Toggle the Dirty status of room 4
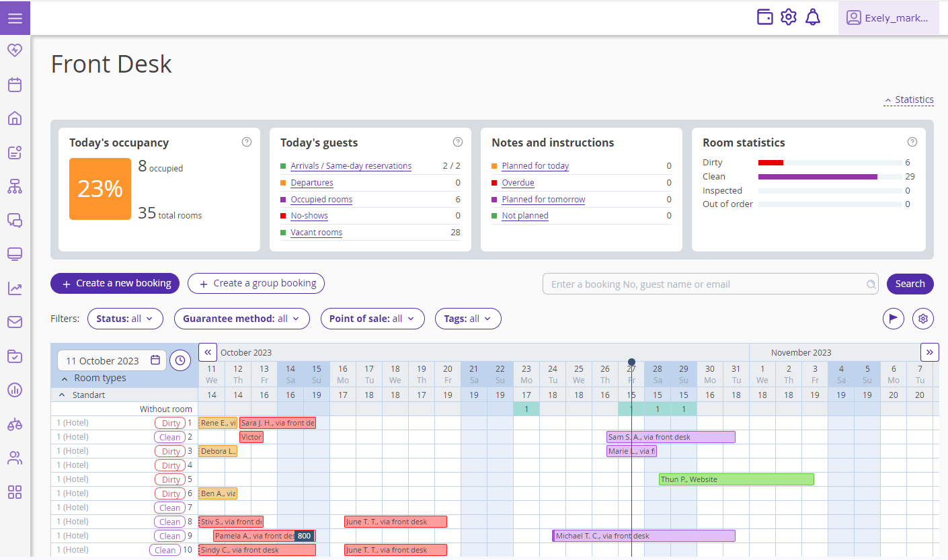Screen dimensions: 948x560 (171, 465)
